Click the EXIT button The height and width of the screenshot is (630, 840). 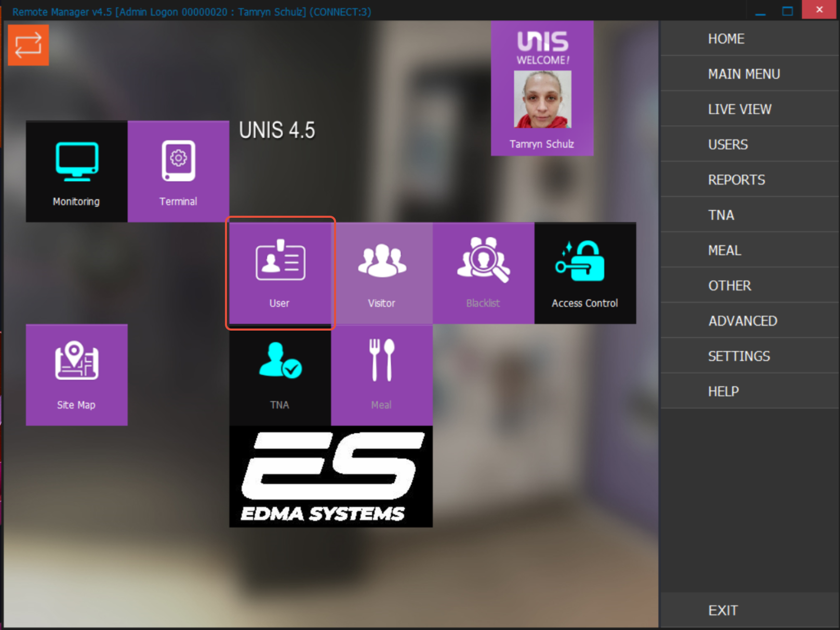750,610
